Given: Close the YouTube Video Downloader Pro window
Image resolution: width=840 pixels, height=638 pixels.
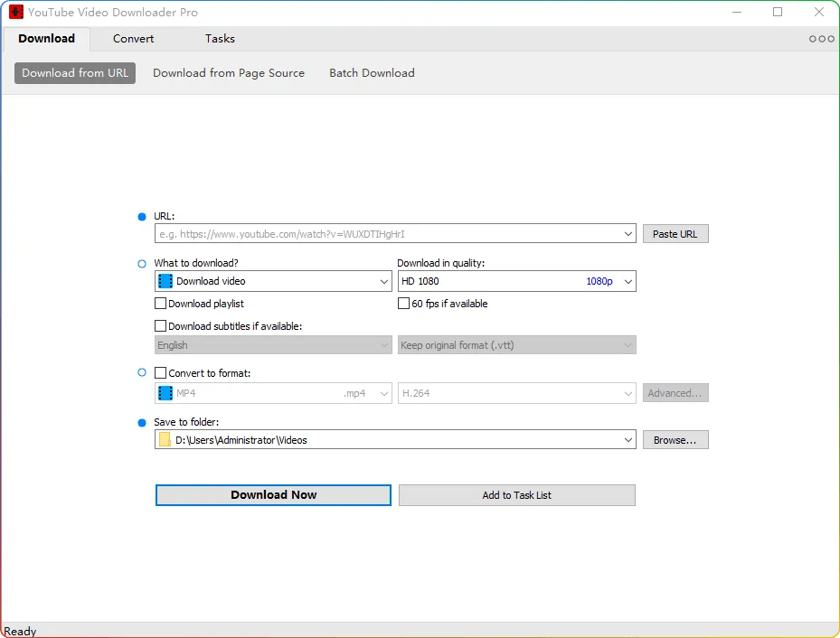Looking at the screenshot, I should [819, 12].
